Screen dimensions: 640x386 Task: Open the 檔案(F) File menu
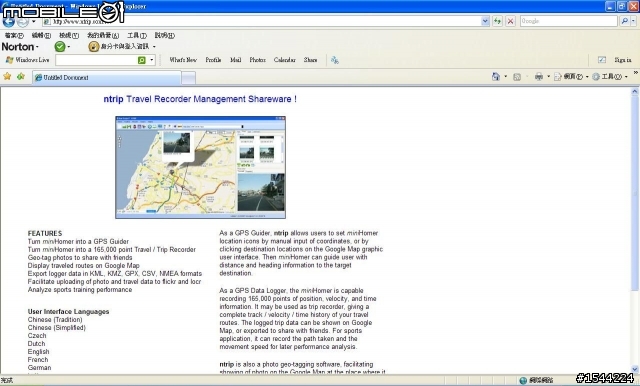[14, 36]
